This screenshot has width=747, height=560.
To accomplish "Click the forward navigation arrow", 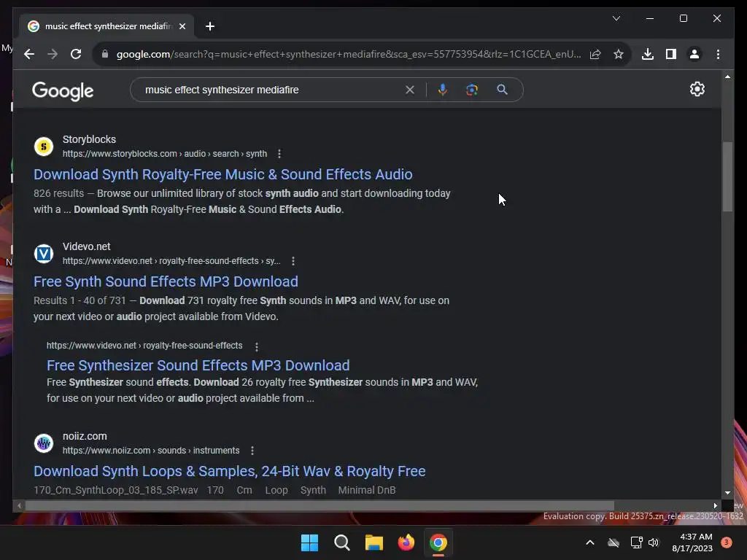I will click(53, 54).
